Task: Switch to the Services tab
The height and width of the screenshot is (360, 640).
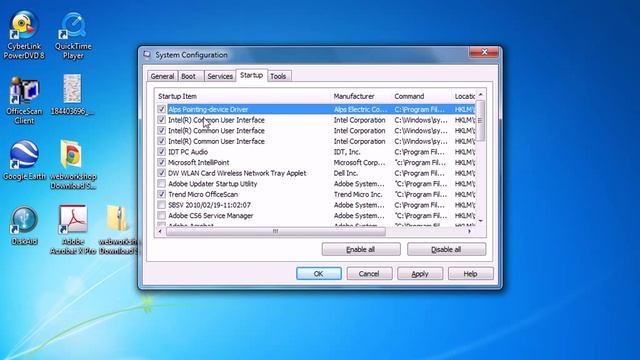Action: (220, 76)
